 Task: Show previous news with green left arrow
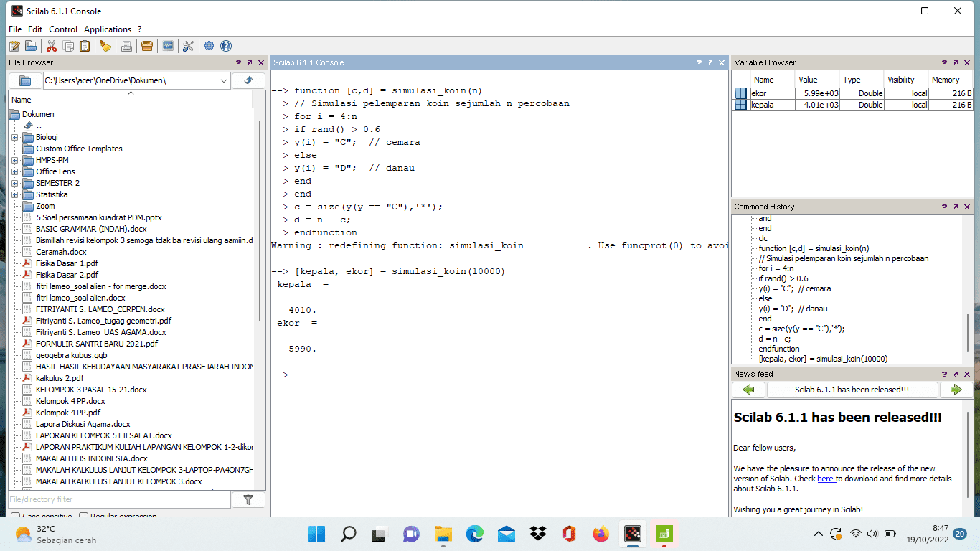[x=748, y=390]
